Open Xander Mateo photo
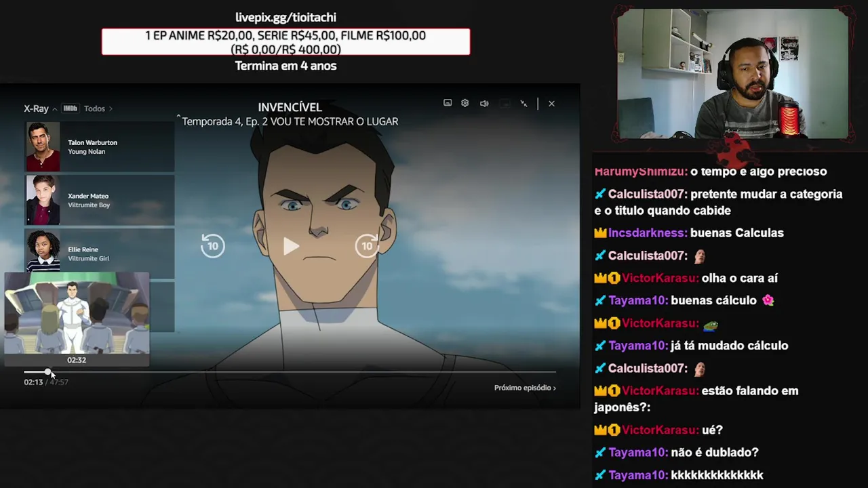Screen dimensions: 868x488 [x=43, y=200]
